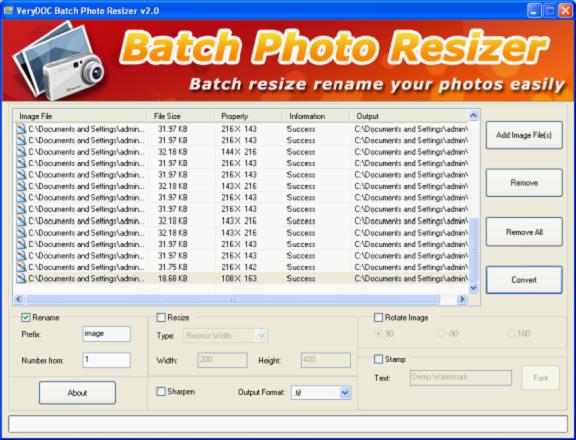The width and height of the screenshot is (576, 440).
Task: Click the output path of the 108× 163 row
Action: tap(411, 279)
